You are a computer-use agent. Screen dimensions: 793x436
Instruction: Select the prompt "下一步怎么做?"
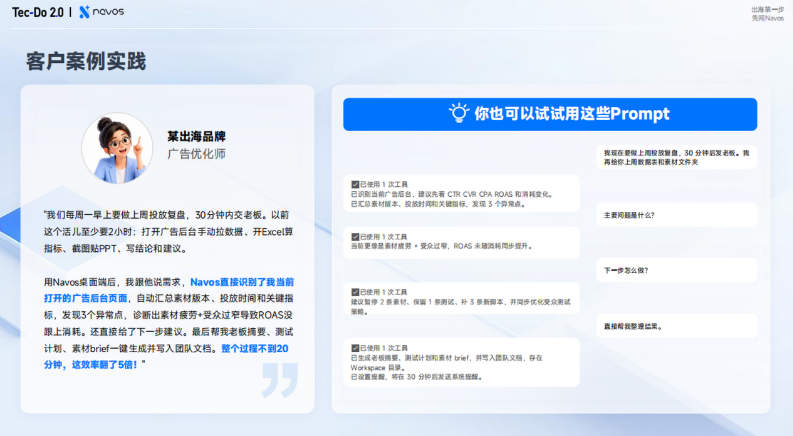[677, 270]
